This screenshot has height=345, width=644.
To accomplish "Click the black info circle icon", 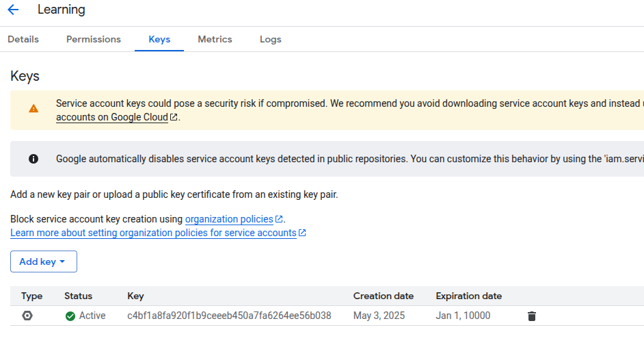I will (x=33, y=159).
